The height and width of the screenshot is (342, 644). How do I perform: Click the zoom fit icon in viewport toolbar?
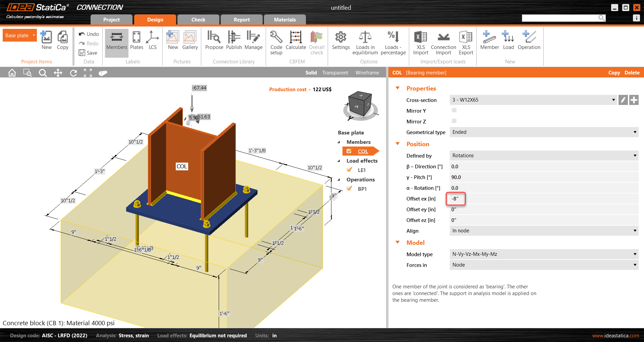(x=88, y=73)
